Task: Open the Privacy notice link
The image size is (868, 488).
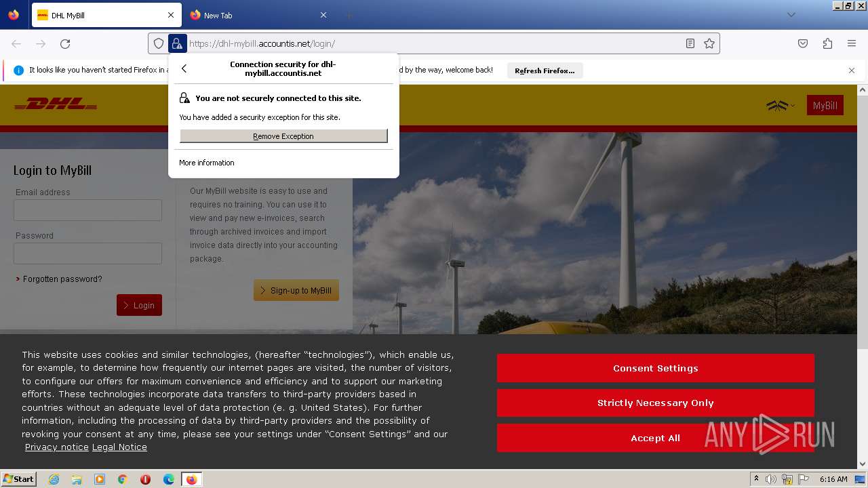Action: tap(57, 447)
